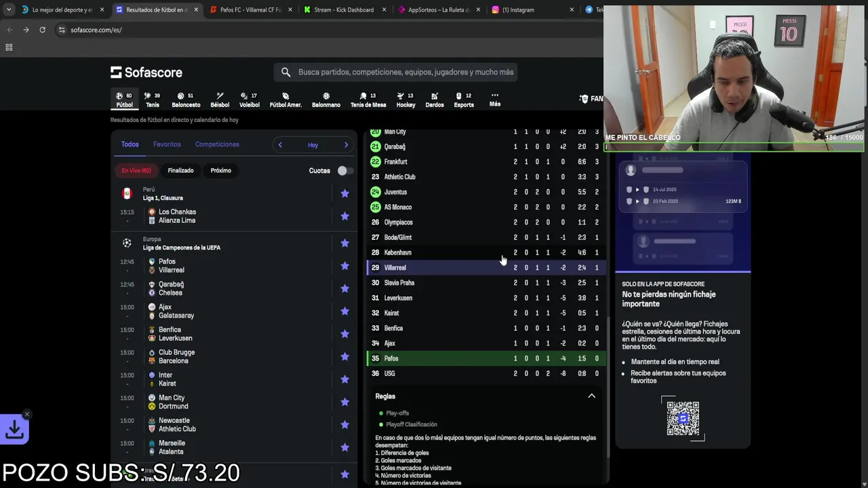The image size is (868, 488).
Task: Open the Balonmano sport category
Action: tap(326, 100)
